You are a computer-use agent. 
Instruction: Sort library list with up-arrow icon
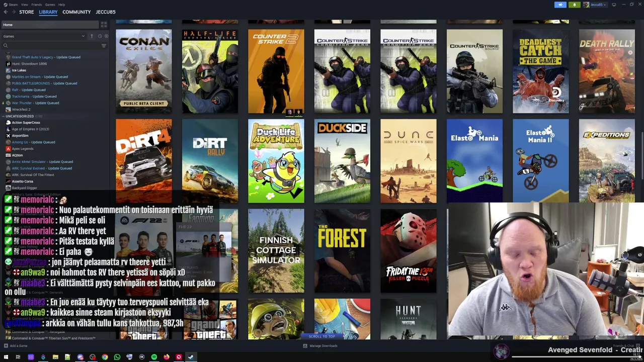92,36
